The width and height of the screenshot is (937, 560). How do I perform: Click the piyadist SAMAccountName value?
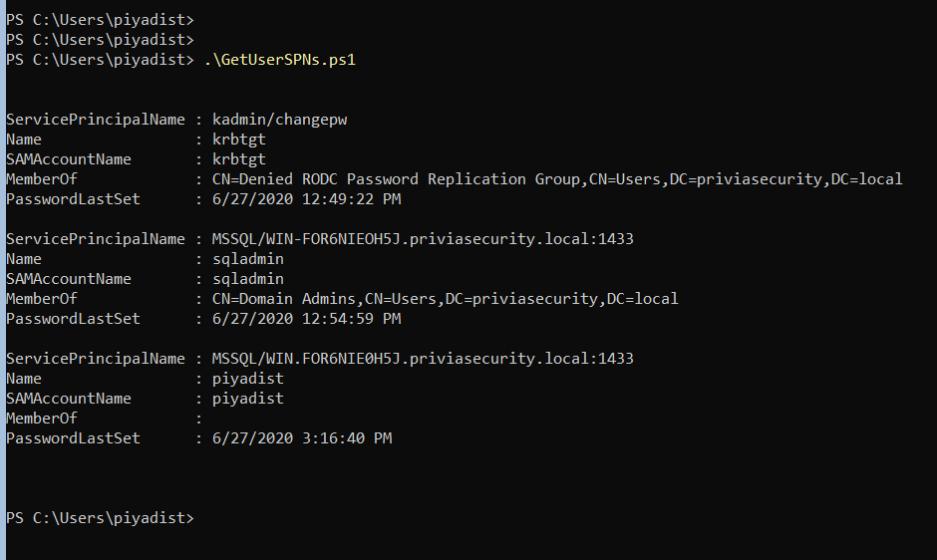[x=248, y=399]
